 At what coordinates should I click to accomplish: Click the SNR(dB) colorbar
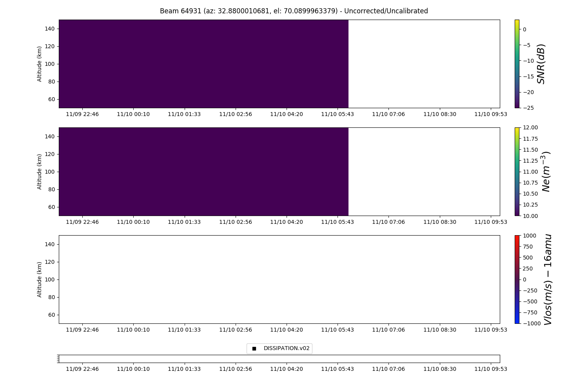[517, 64]
